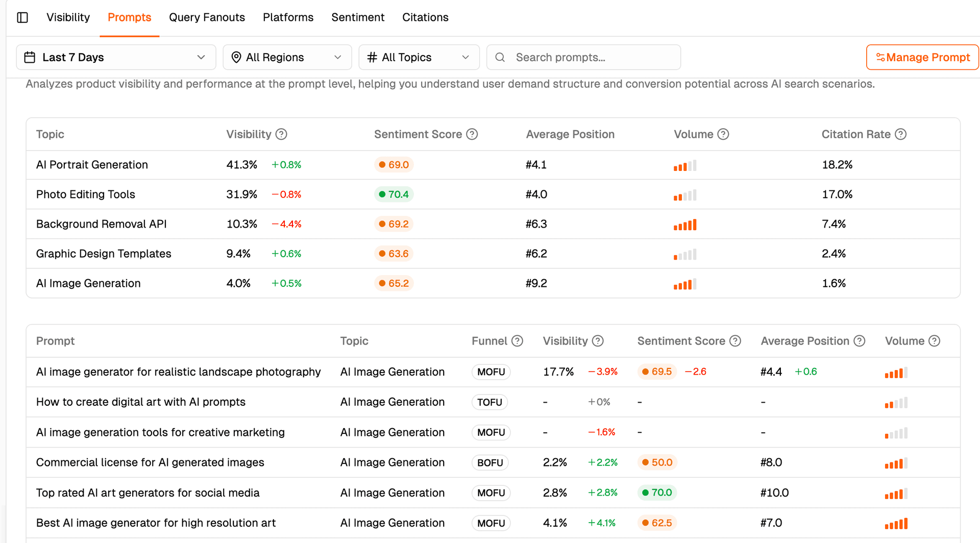Click volume bars icon for Background Removal API
This screenshot has height=543, width=980.
click(x=685, y=225)
